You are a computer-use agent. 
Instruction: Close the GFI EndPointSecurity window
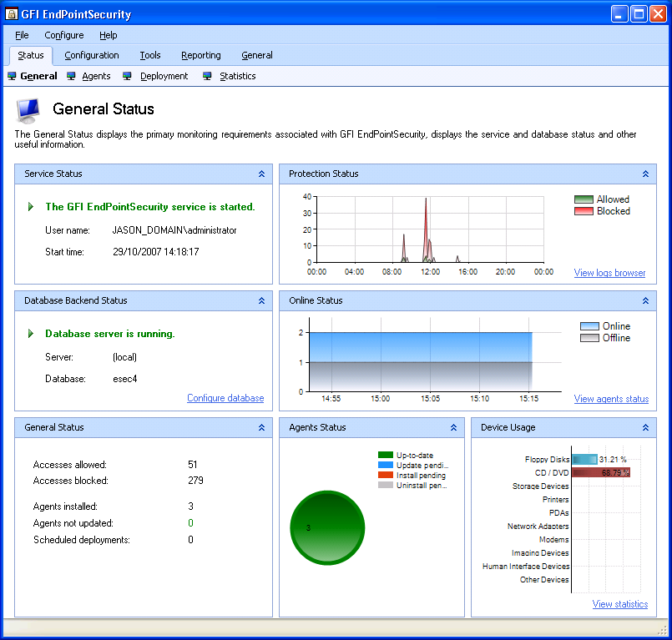pos(658,14)
